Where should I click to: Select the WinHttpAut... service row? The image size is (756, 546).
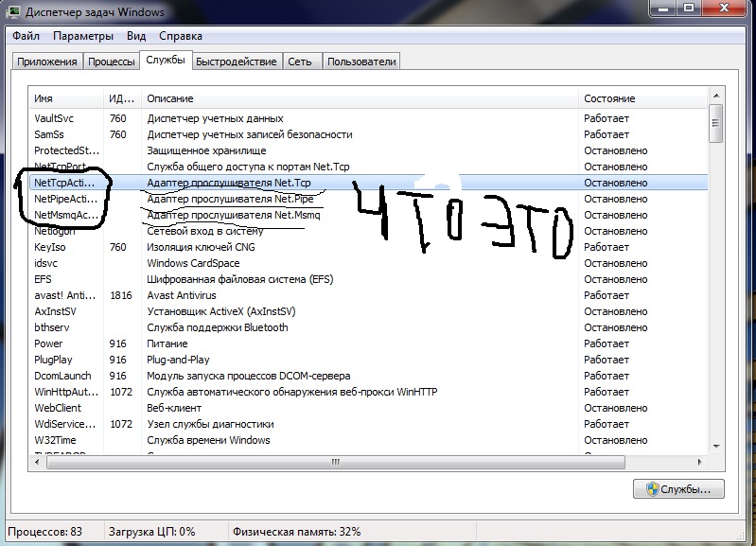368,392
